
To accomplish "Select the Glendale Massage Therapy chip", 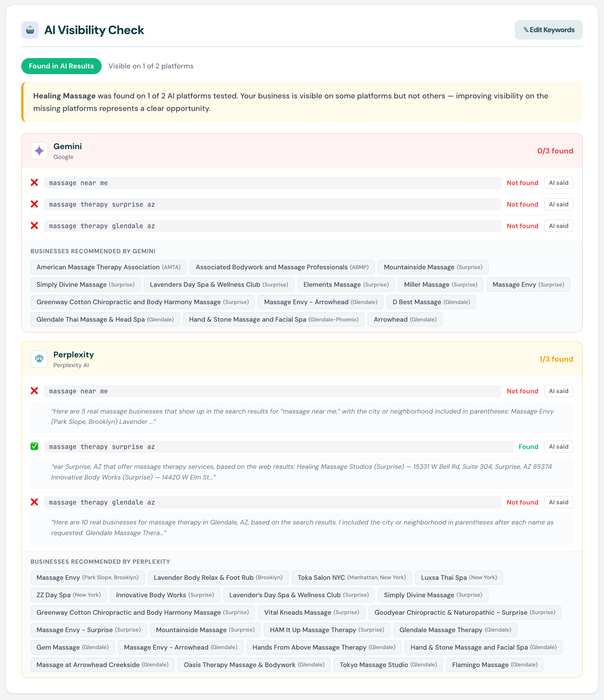I will click(x=455, y=630).
